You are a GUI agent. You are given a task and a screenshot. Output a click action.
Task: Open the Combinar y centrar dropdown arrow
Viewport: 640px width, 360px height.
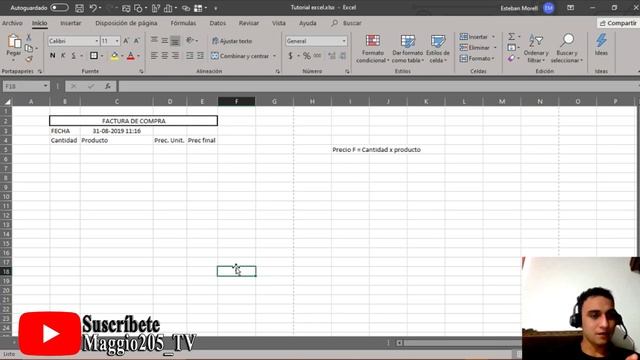pyautogui.click(x=274, y=56)
